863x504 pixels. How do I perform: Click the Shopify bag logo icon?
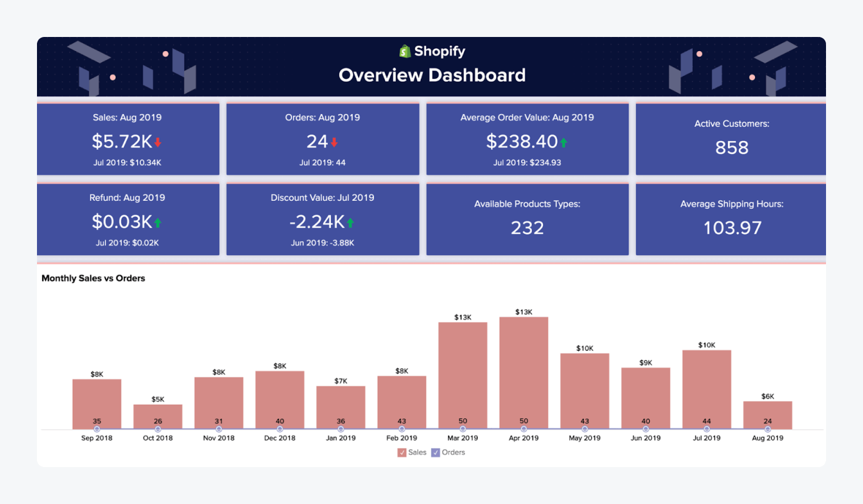click(405, 51)
